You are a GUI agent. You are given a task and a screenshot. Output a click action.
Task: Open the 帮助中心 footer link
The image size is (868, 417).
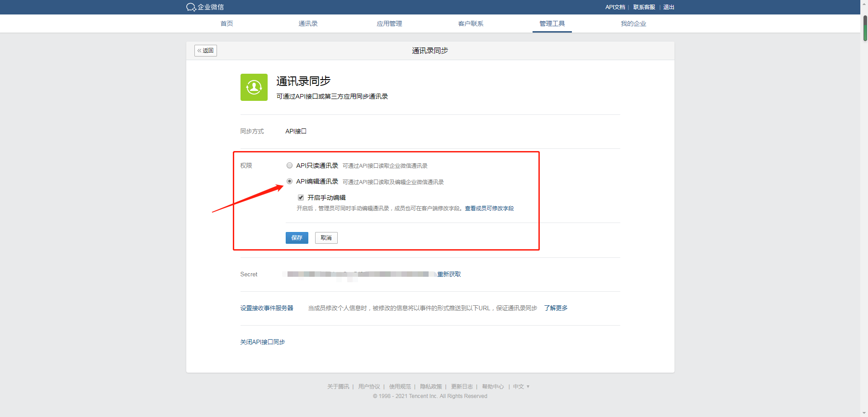pyautogui.click(x=493, y=386)
